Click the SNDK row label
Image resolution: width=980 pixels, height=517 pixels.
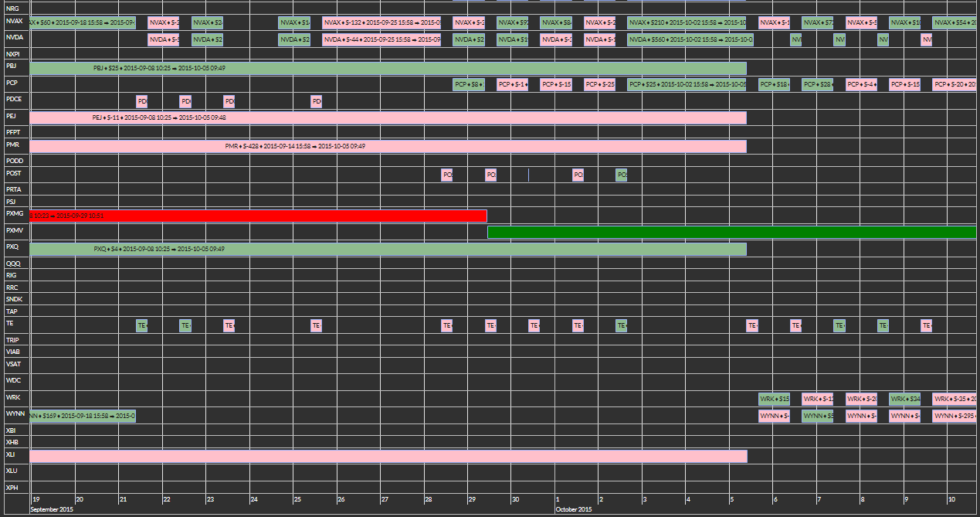(x=14, y=299)
